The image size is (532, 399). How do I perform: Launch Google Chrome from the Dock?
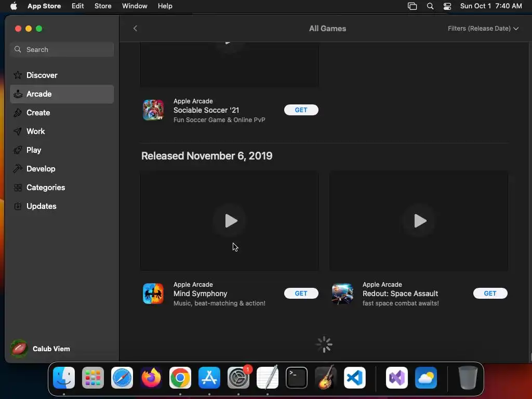coord(180,378)
